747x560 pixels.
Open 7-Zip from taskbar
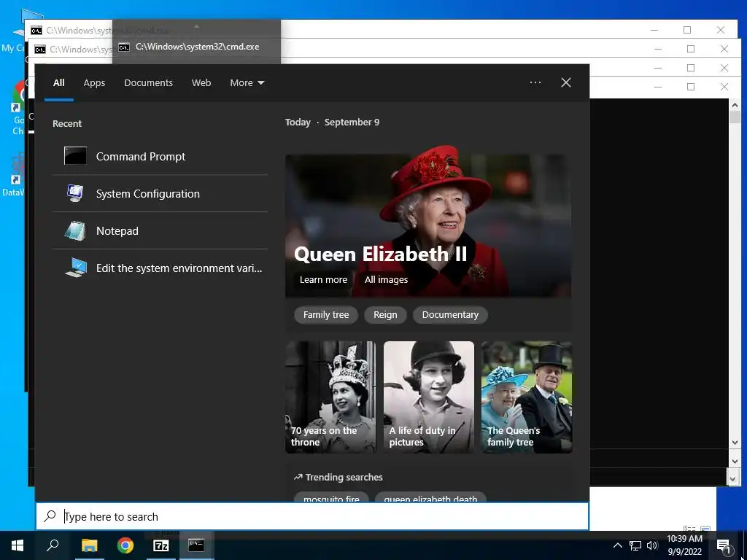coord(161,545)
